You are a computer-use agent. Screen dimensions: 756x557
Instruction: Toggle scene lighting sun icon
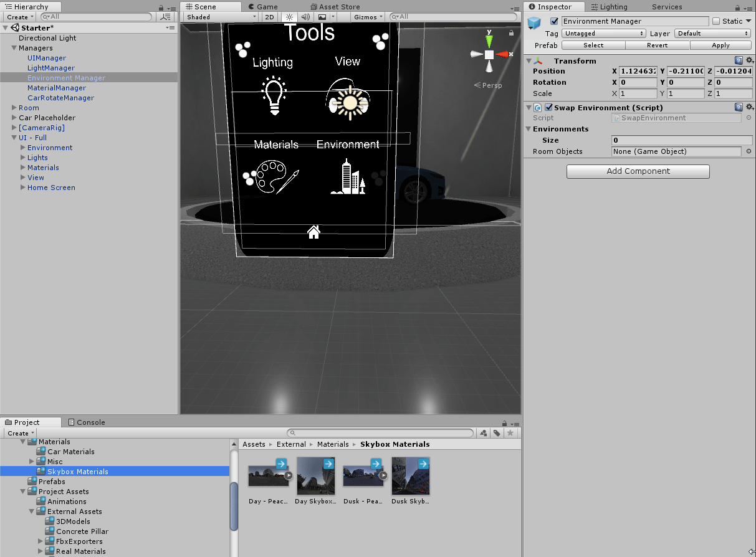[x=289, y=17]
